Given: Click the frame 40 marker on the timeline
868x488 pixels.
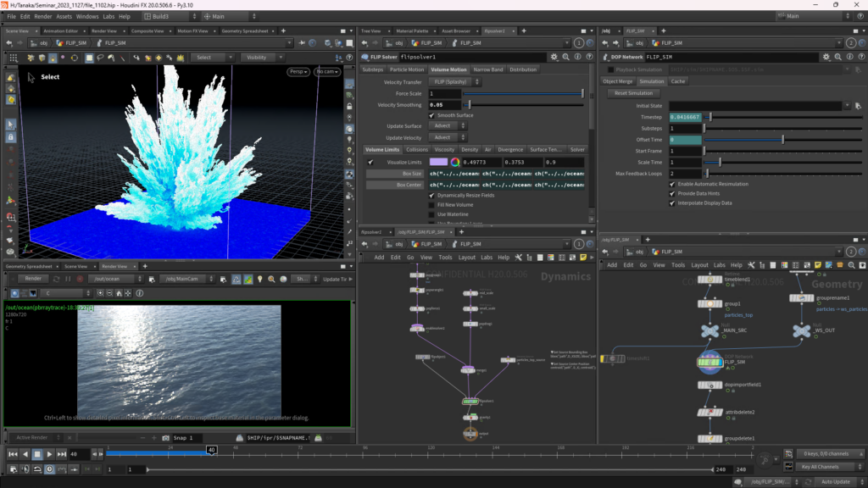Looking at the screenshot, I should coord(210,451).
